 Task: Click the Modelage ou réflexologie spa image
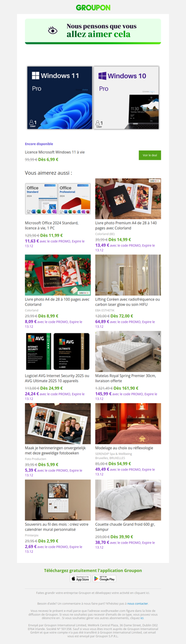128,424
